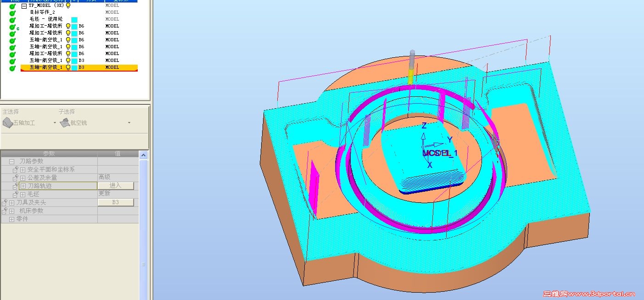This screenshot has width=644, height=300.
Task: Click the pin icon beside 毛坯 parameter
Action: coord(16,194)
